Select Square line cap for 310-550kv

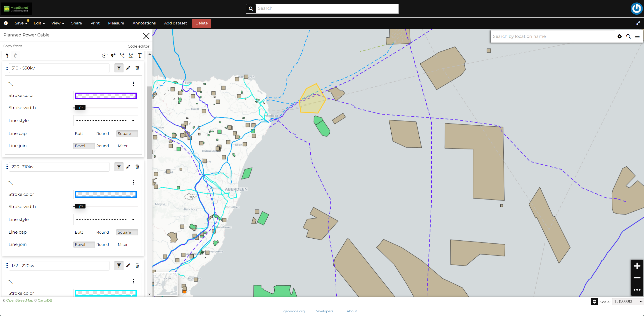click(x=124, y=134)
